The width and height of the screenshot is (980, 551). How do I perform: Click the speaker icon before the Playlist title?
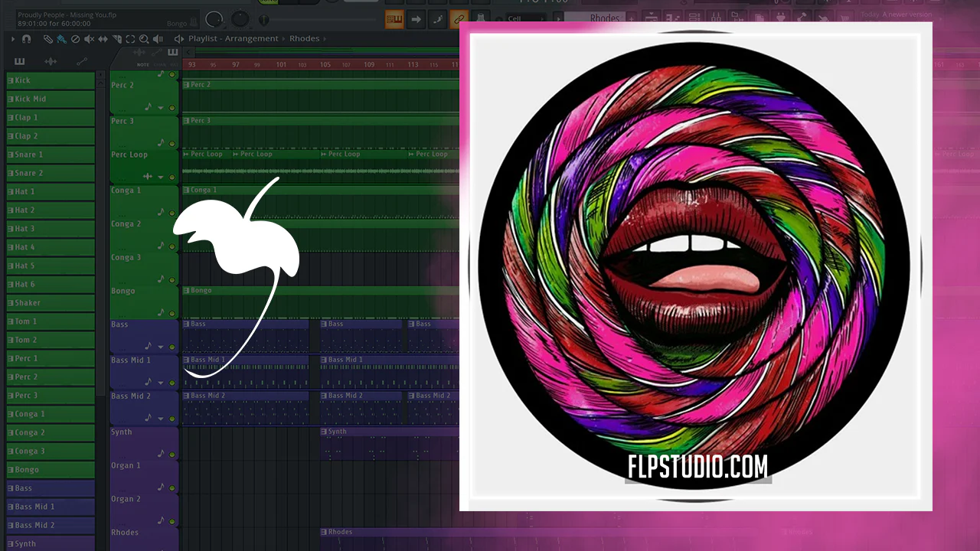click(x=179, y=39)
